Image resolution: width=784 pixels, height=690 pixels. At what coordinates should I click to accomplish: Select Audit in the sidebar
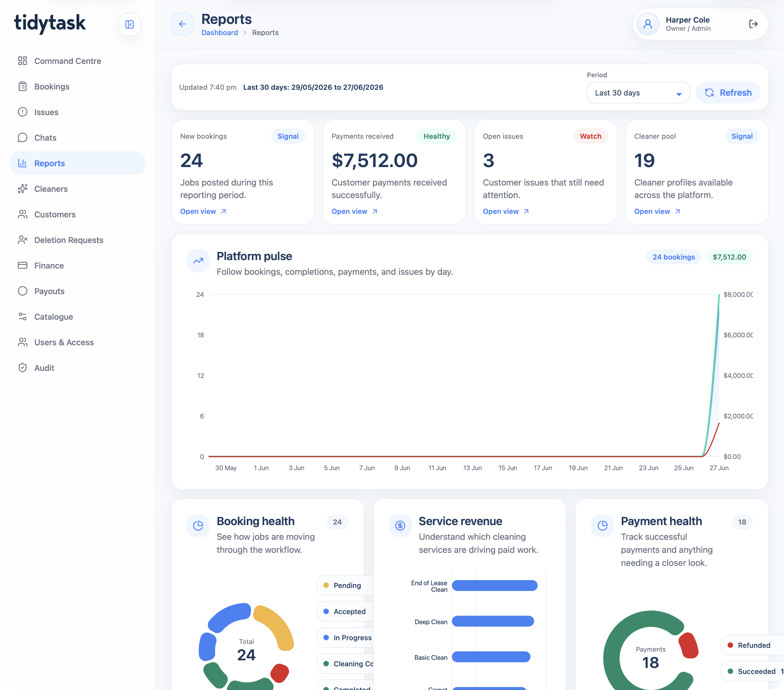[78, 368]
